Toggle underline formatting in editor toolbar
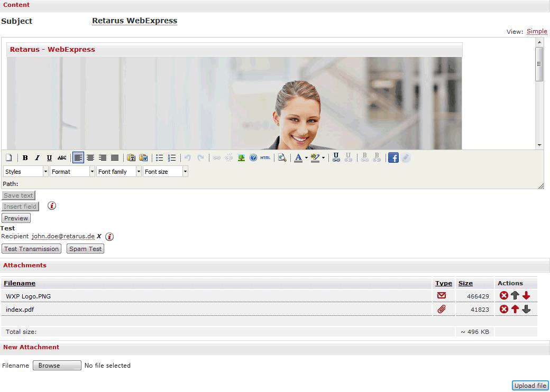The height and width of the screenshot is (392, 550). point(49,158)
